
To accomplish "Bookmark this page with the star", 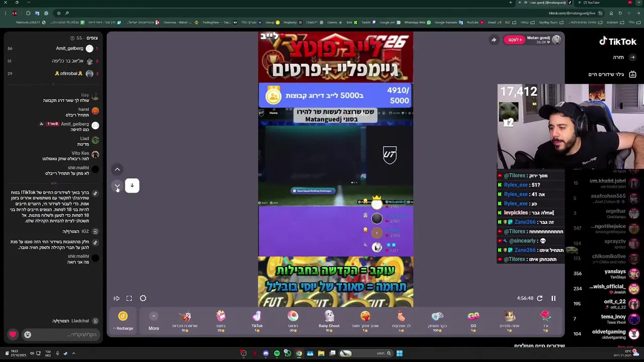I will [x=59, y=13].
